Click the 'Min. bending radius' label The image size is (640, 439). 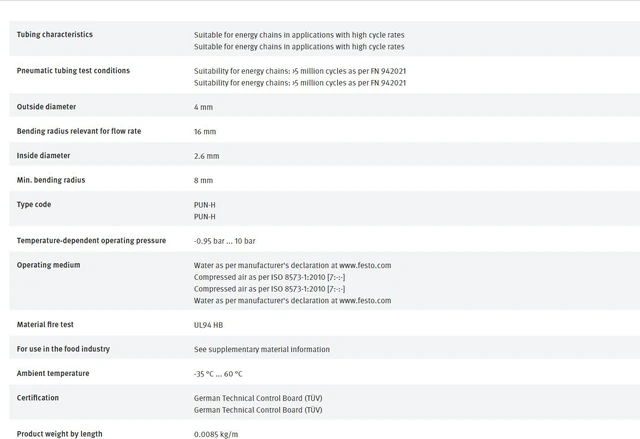tap(51, 180)
